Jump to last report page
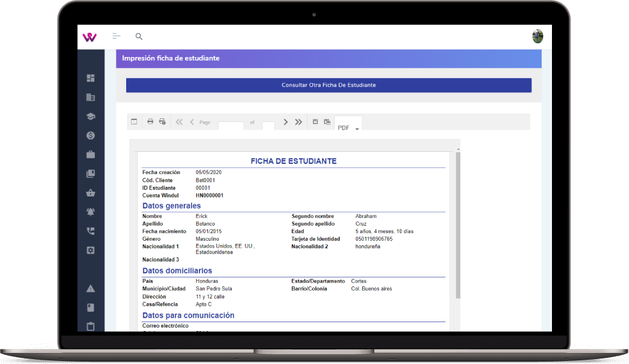This screenshot has width=629, height=364. (x=298, y=122)
